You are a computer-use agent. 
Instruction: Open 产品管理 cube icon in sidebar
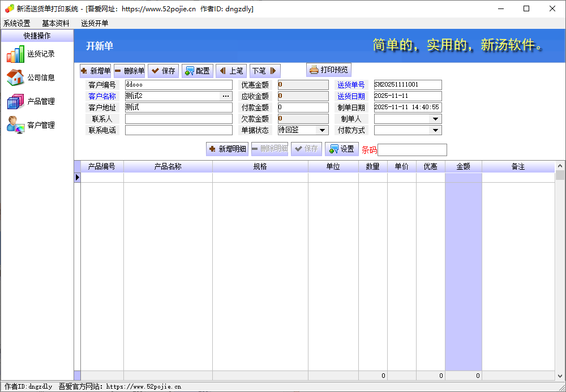[x=15, y=101]
